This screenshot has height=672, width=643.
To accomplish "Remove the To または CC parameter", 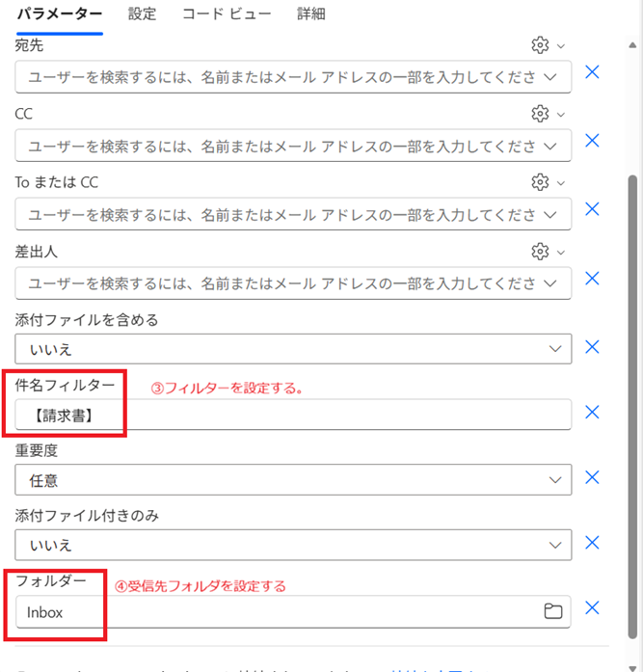I will [x=593, y=209].
